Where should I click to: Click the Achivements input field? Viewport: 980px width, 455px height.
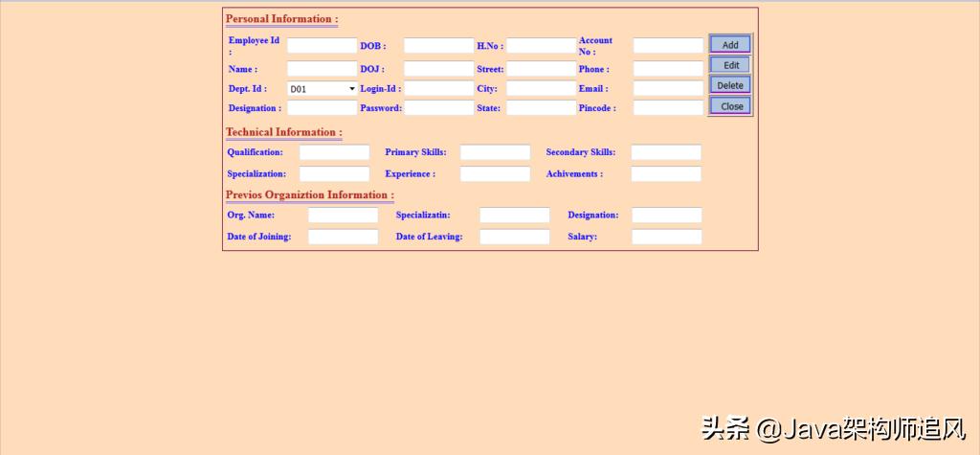[x=666, y=174]
